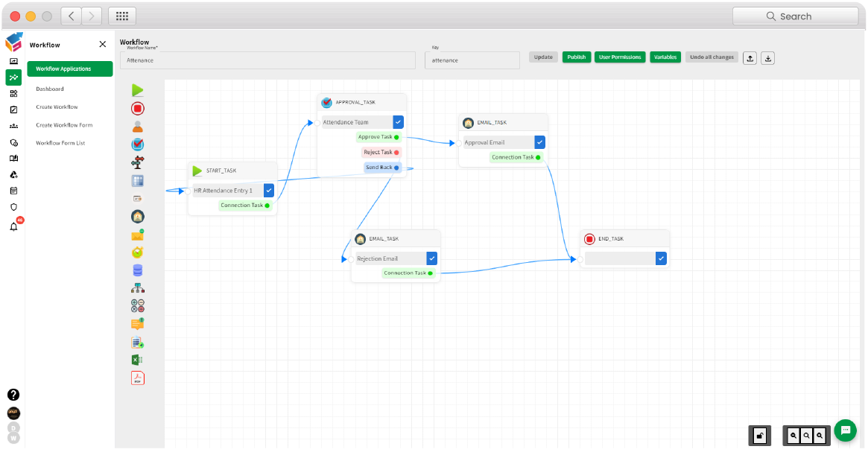Select the red End Task tool

click(137, 108)
